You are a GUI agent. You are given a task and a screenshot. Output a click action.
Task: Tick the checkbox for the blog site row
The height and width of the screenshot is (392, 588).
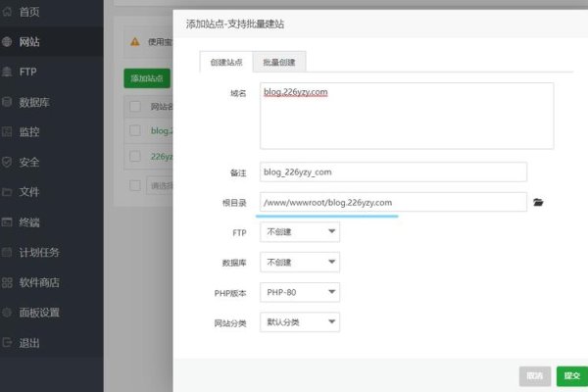tap(135, 130)
